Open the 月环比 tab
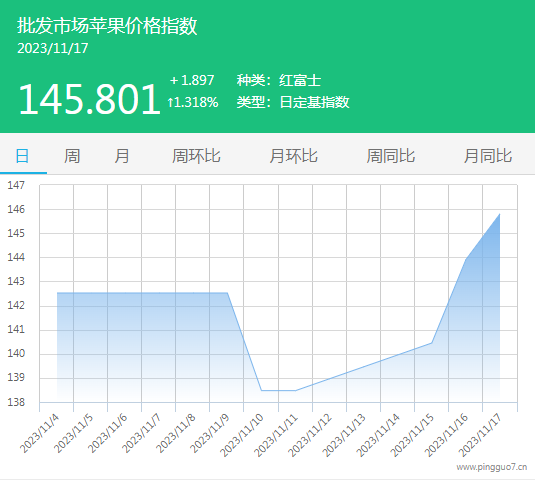This screenshot has width=535, height=480. tap(293, 156)
